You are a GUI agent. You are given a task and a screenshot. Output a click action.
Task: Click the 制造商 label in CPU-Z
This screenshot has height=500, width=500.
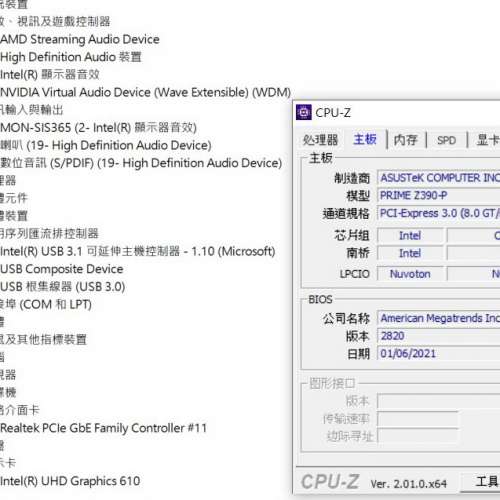tap(352, 178)
